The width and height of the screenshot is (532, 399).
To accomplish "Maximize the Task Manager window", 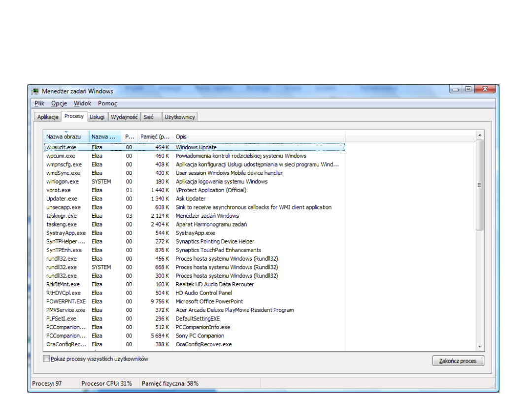I will 467,89.
